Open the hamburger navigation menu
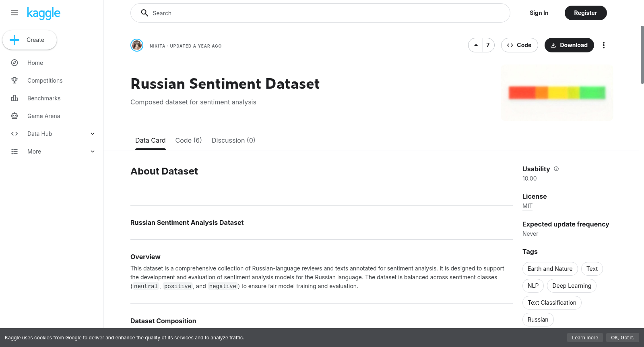 pyautogui.click(x=14, y=13)
